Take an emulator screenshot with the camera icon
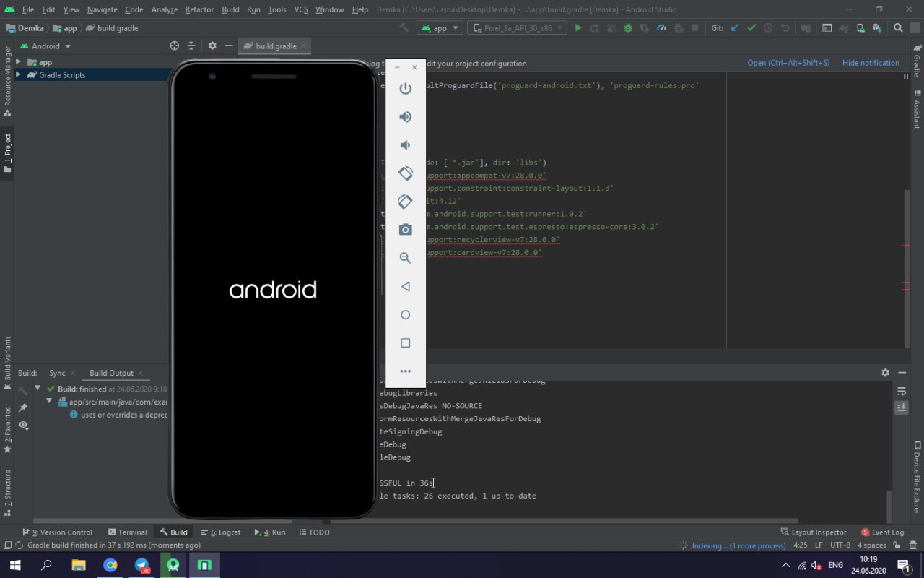 click(x=406, y=230)
